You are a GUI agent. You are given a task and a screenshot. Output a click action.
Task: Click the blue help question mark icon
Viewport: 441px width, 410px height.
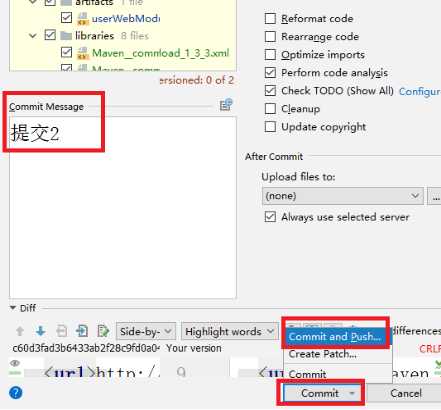(x=16, y=393)
